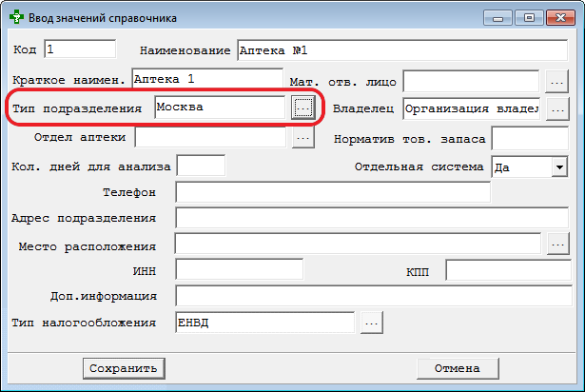Click the Отмена button
This screenshot has height=392, width=585.
(458, 368)
